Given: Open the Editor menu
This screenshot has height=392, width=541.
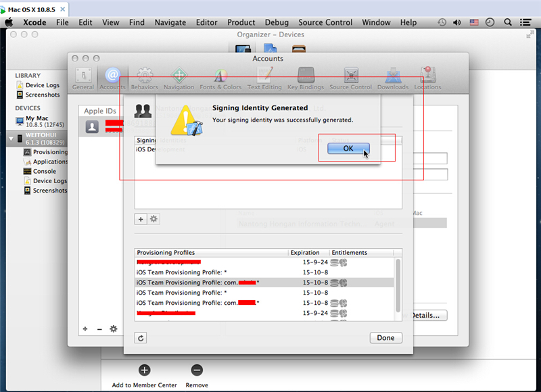Looking at the screenshot, I should click(x=207, y=22).
